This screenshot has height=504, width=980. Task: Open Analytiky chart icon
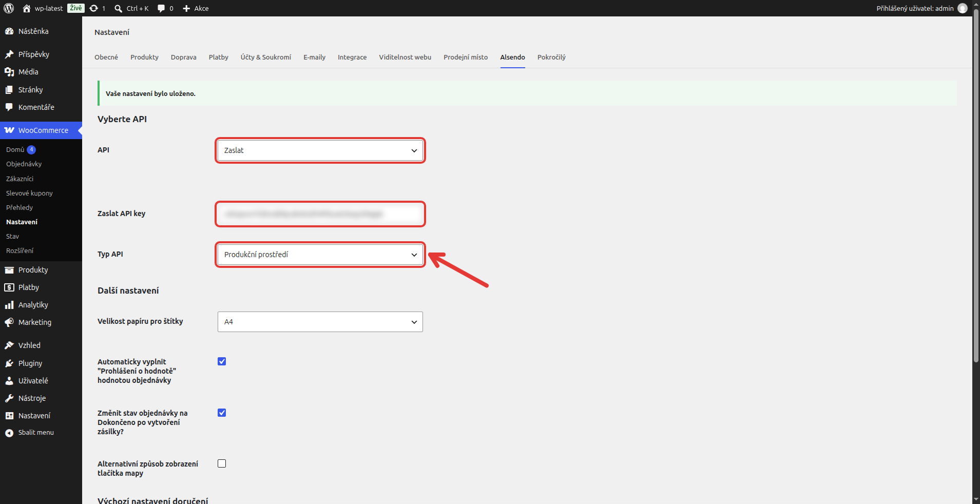[9, 305]
